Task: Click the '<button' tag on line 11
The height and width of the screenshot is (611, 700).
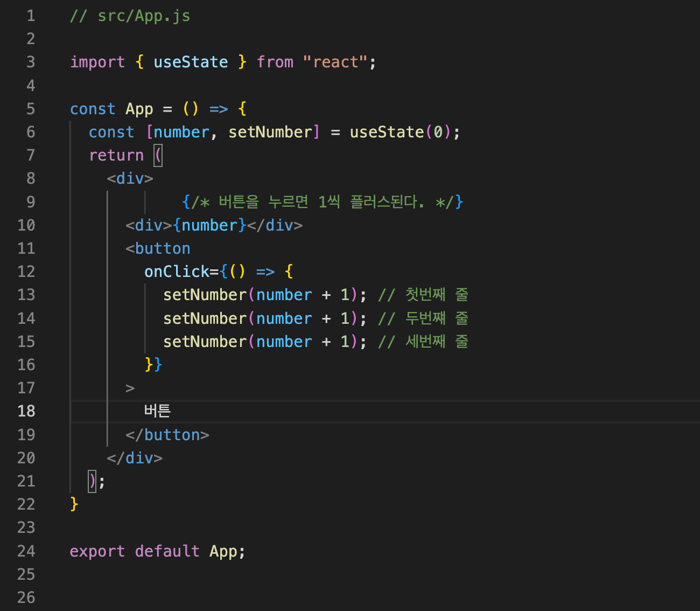Action: (158, 249)
